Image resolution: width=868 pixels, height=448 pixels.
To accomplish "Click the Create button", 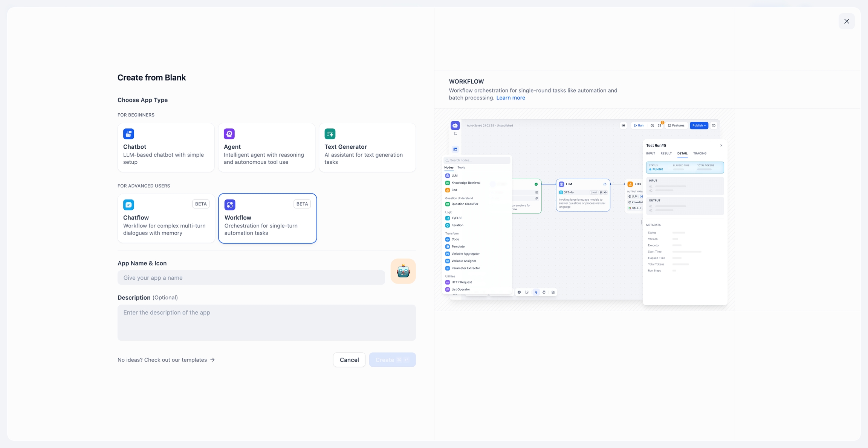I will pyautogui.click(x=392, y=360).
